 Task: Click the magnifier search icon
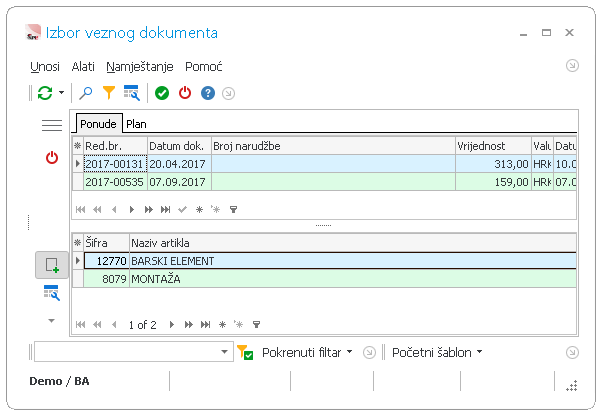point(86,93)
